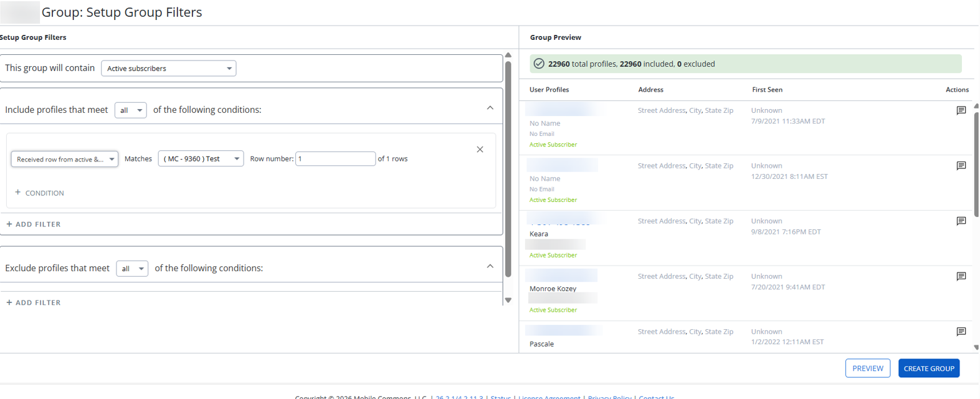
Task: Open message icon for Pascale's profile
Action: point(961,332)
